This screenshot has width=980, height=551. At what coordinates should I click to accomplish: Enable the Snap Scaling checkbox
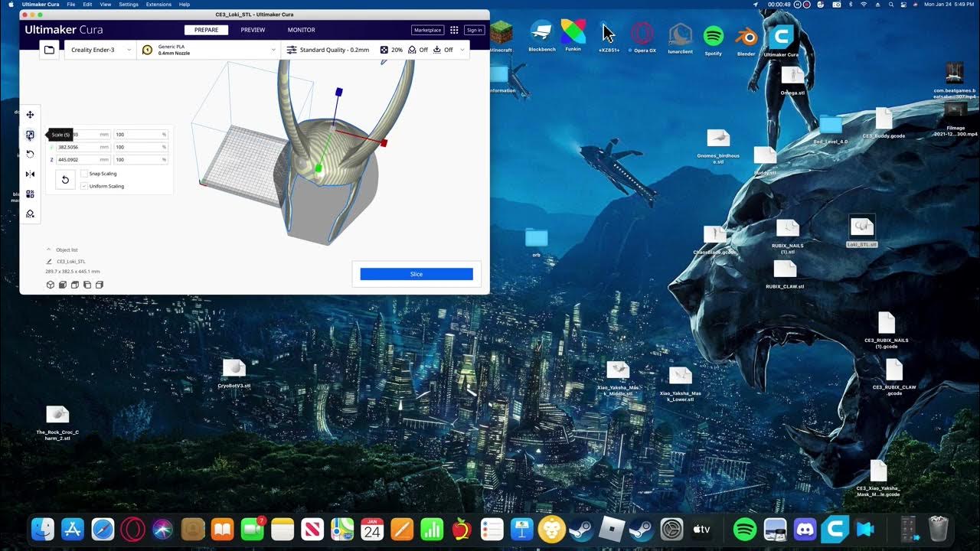84,174
